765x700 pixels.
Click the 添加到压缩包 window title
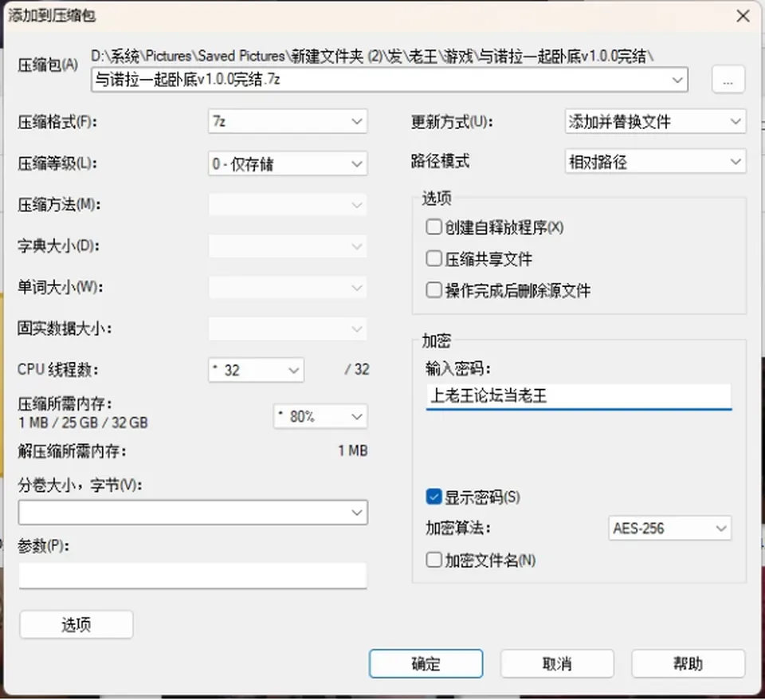[x=52, y=16]
